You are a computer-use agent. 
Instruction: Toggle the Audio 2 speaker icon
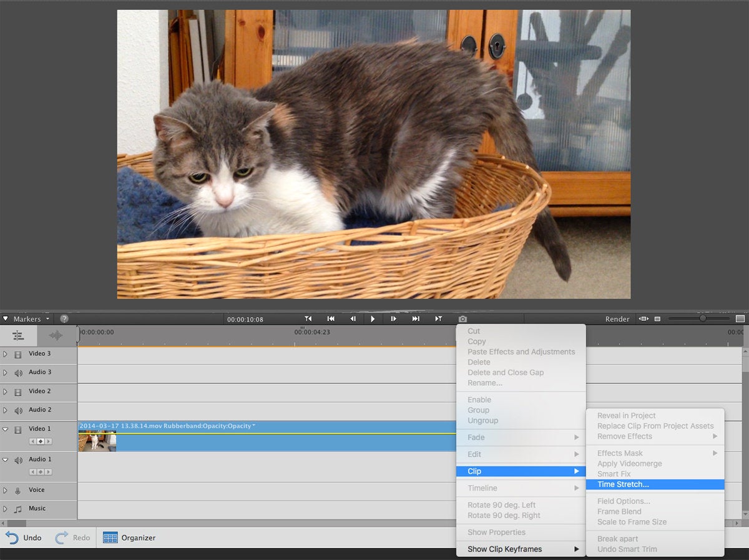click(x=18, y=411)
